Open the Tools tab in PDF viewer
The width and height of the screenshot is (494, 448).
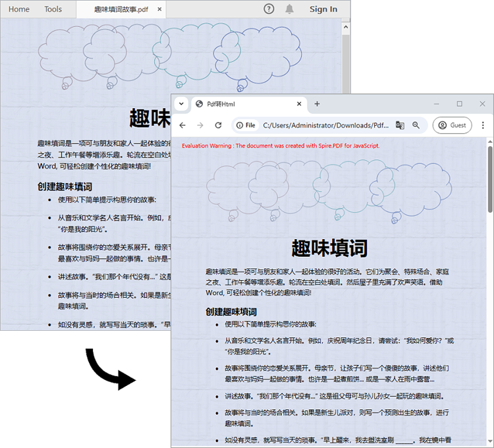tap(53, 9)
